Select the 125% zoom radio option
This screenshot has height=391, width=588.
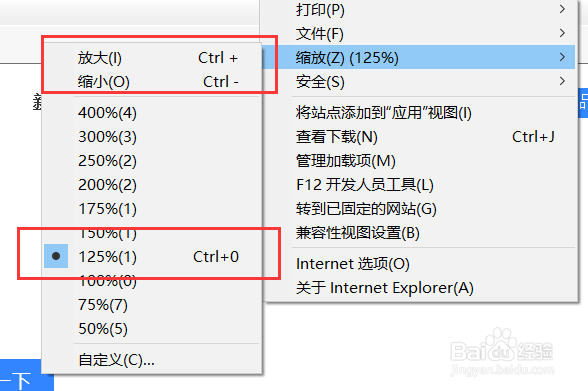pyautogui.click(x=152, y=257)
